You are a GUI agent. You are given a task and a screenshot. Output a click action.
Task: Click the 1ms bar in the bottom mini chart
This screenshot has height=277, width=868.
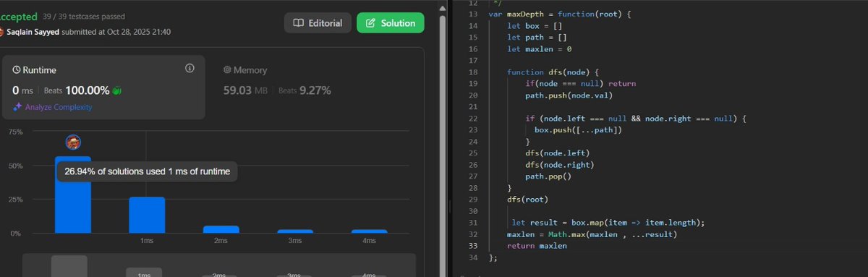(144, 272)
